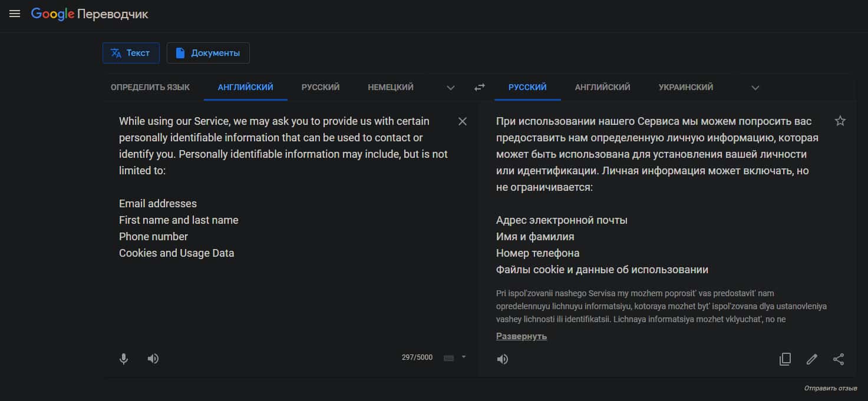Listen to the Russian translation
The image size is (868, 401).
(503, 359)
